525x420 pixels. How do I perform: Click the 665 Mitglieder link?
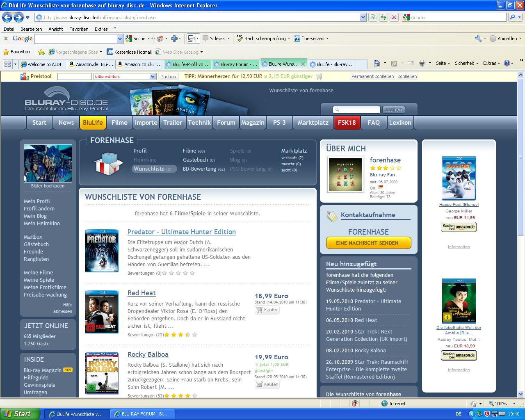(x=40, y=336)
